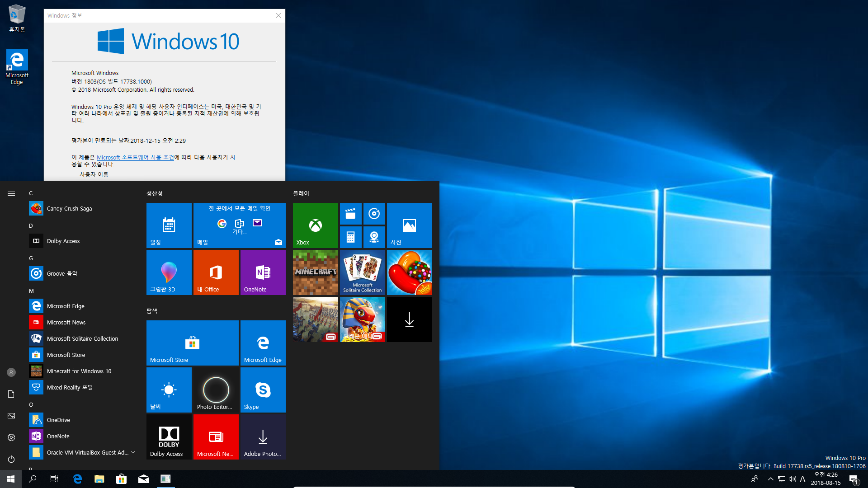This screenshot has width=868, height=488.
Task: Open Microsoft Solitaire Collection in app list
Action: (83, 338)
